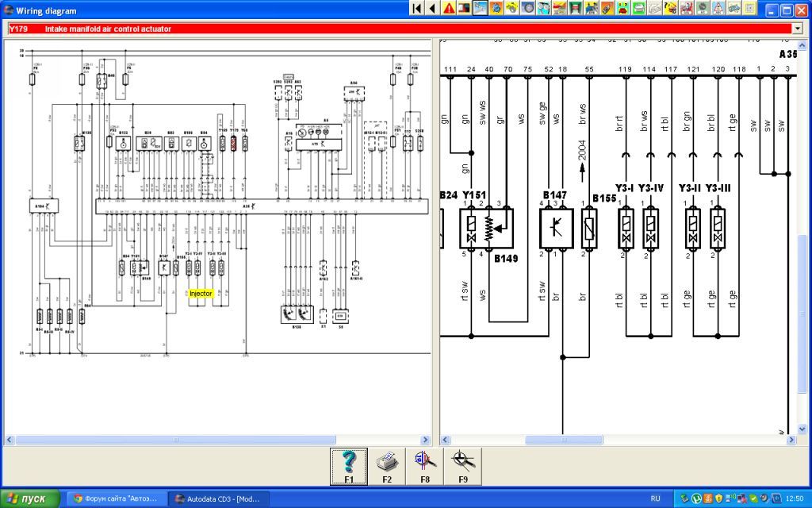Click the F9 zoom target button

[463, 467]
